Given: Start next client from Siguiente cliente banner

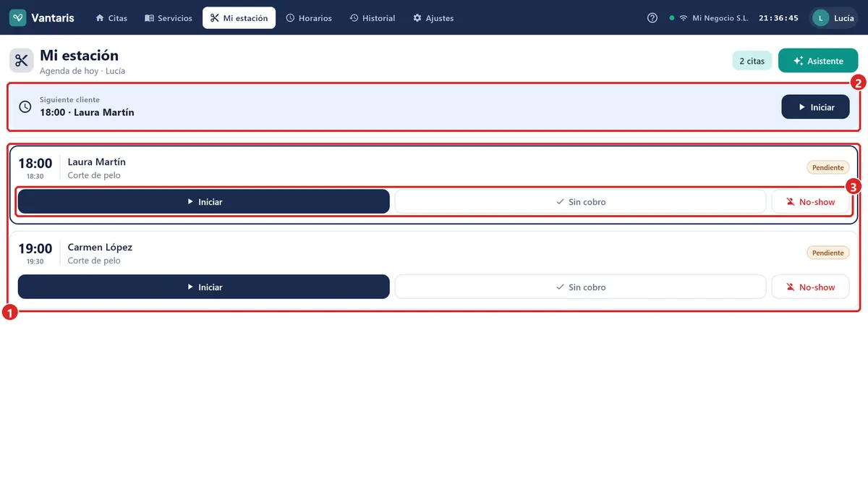Looking at the screenshot, I should tap(815, 106).
